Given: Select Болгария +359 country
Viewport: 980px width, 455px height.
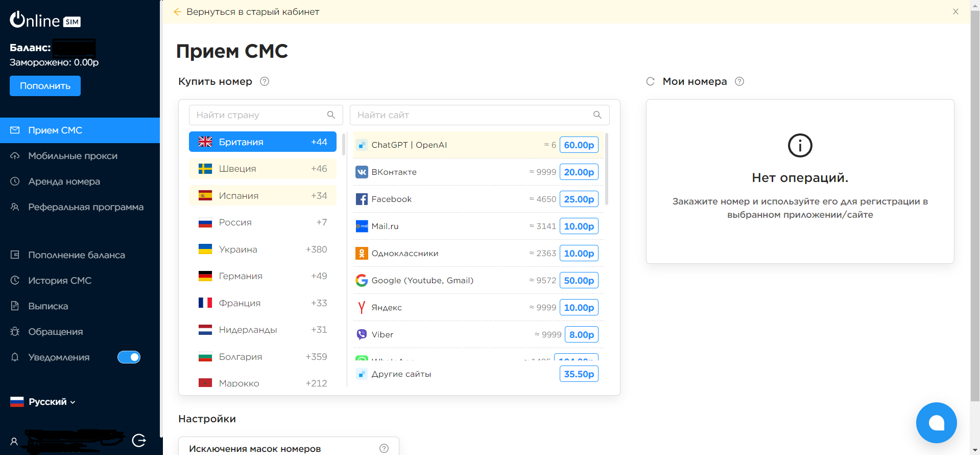Looking at the screenshot, I should [x=262, y=357].
